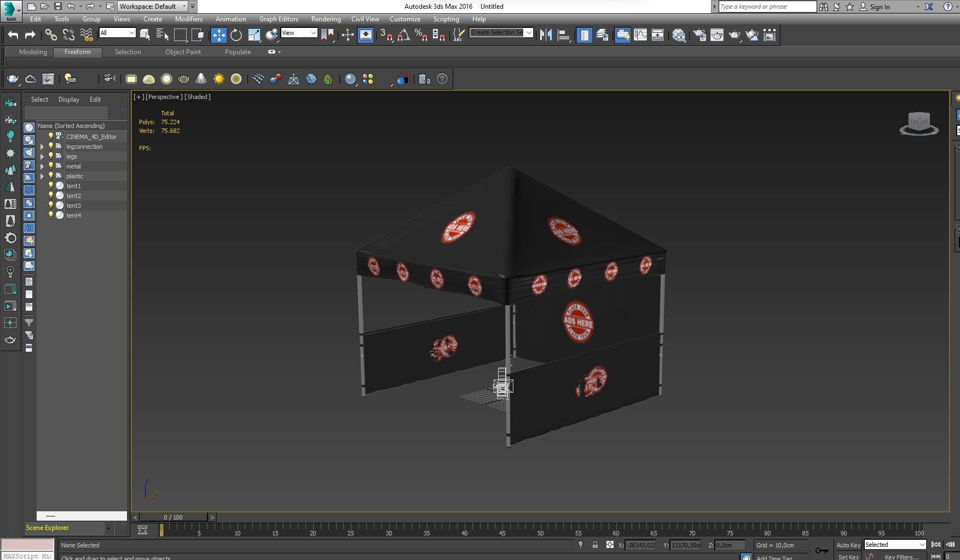Click the Help question mark icon in title bar
The height and width of the screenshot is (560, 960).
(x=947, y=7)
